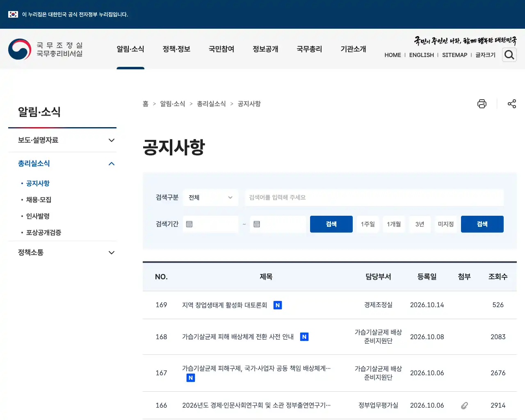Open the 기관소개 top menu
The image size is (525, 420).
[353, 49]
